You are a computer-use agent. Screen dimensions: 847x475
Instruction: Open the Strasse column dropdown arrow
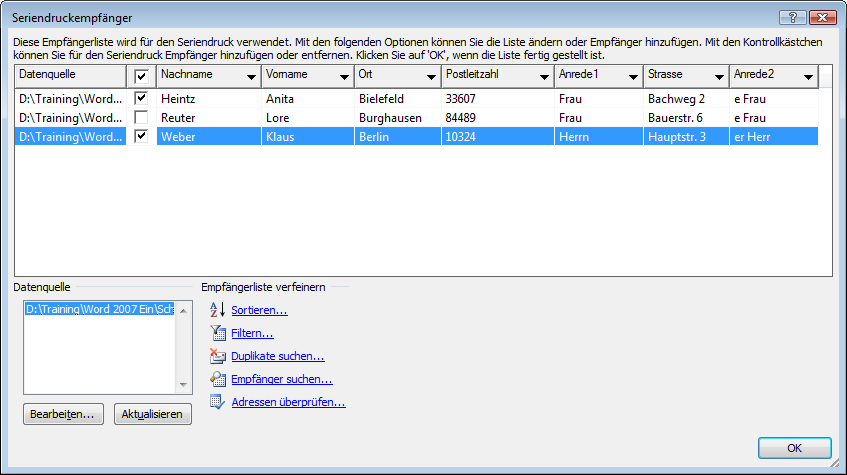coord(720,77)
